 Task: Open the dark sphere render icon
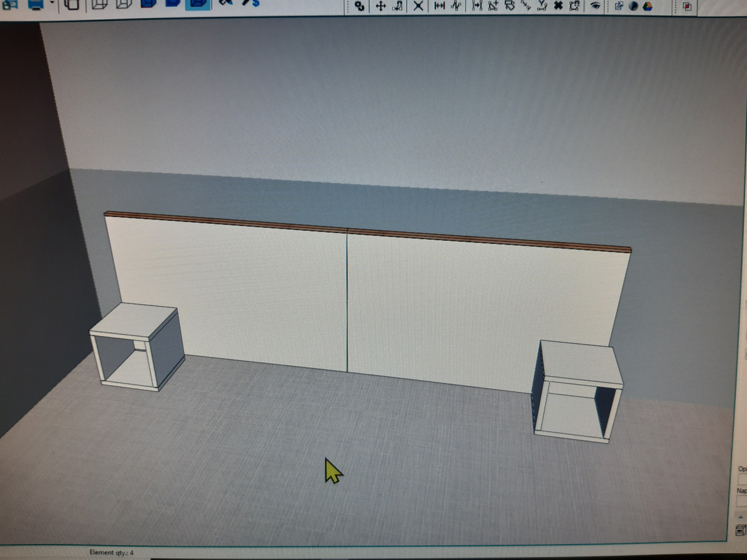634,6
